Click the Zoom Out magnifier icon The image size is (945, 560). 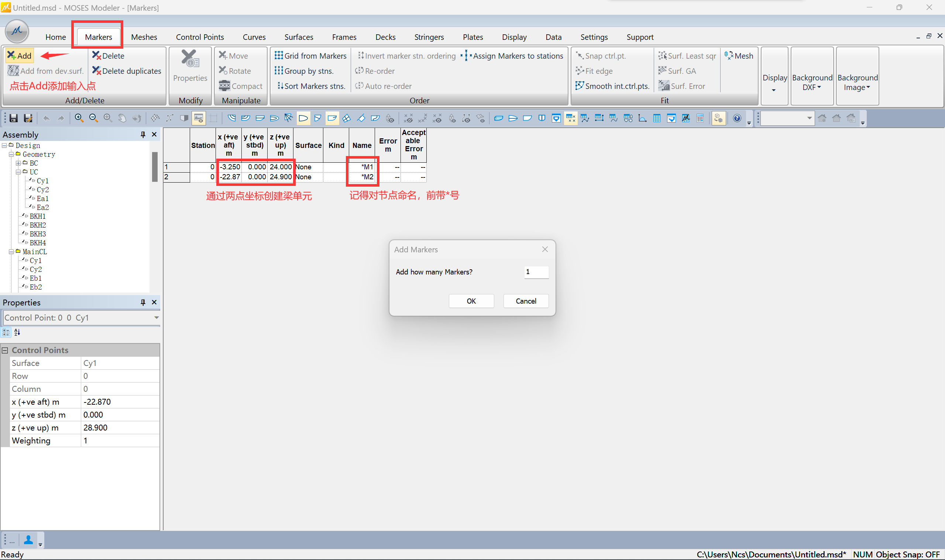(x=93, y=118)
